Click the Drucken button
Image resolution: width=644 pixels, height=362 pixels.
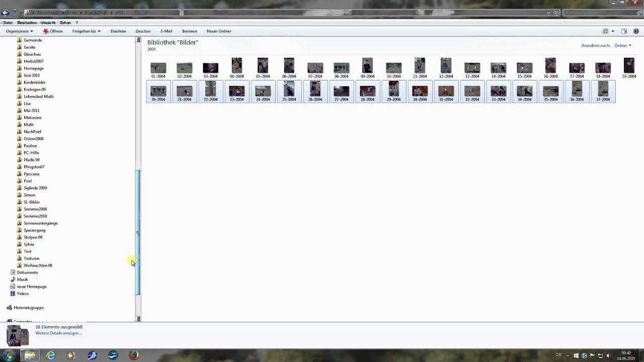click(143, 31)
